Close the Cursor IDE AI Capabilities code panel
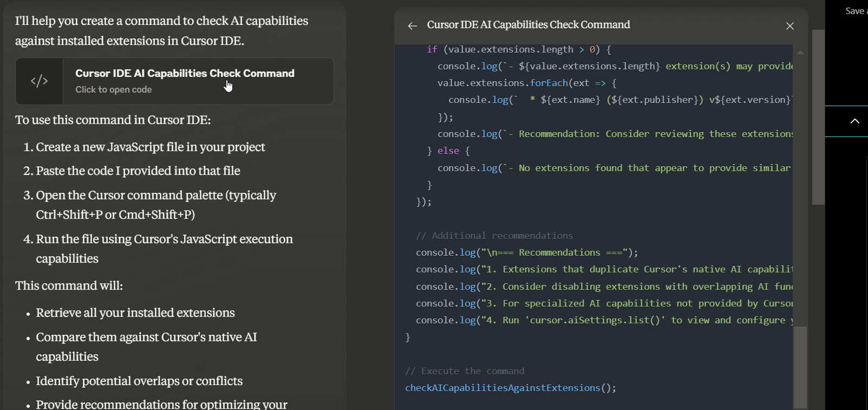Viewport: 868px width, 410px height. (789, 26)
